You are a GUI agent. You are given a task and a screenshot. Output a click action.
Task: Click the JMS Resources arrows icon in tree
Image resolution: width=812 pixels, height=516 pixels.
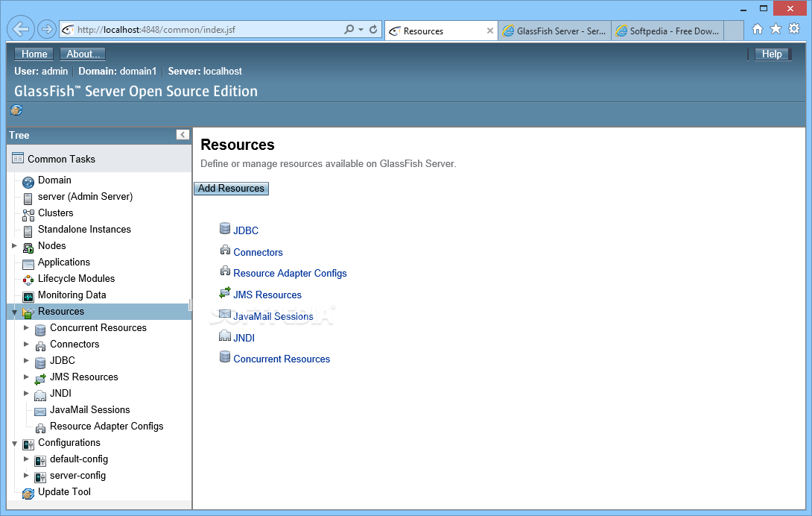[x=40, y=379]
